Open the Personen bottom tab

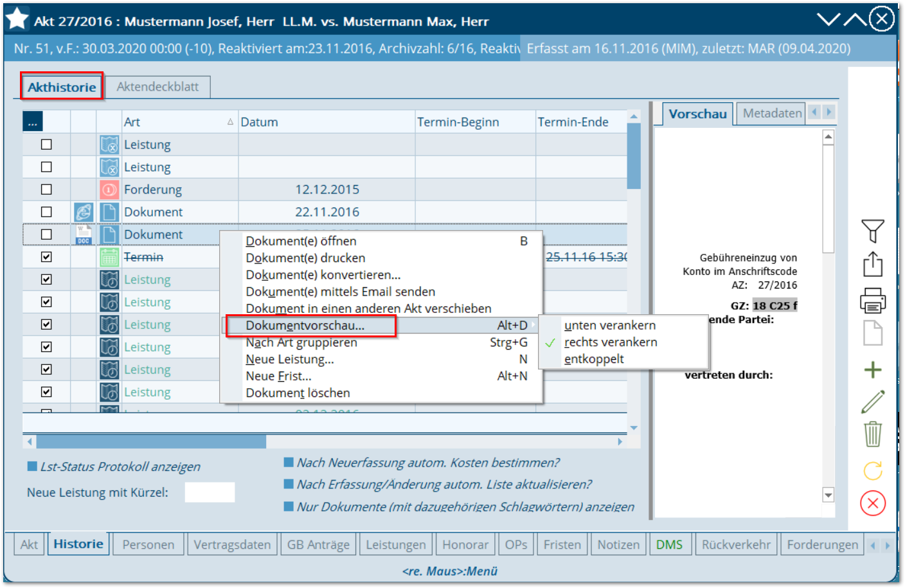148,544
